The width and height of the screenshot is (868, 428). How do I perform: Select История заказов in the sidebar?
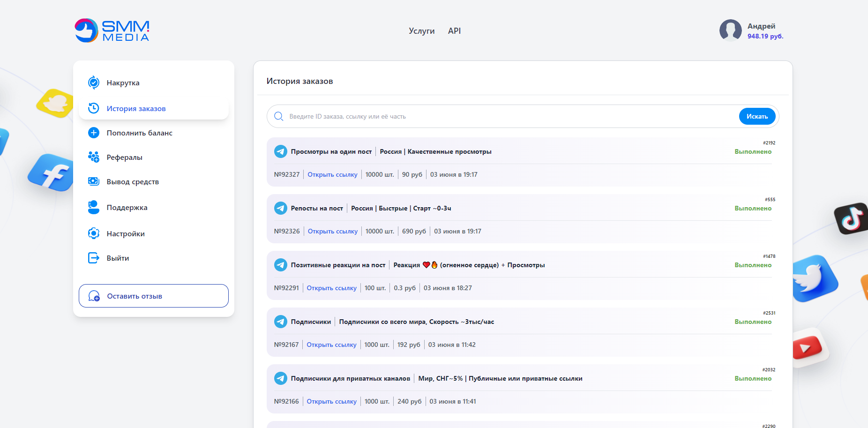tap(154, 108)
